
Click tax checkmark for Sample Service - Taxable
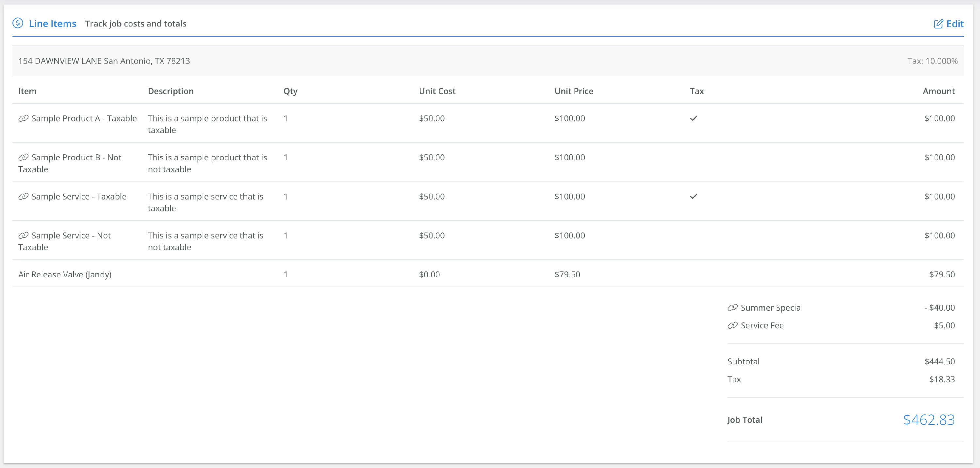coord(693,197)
